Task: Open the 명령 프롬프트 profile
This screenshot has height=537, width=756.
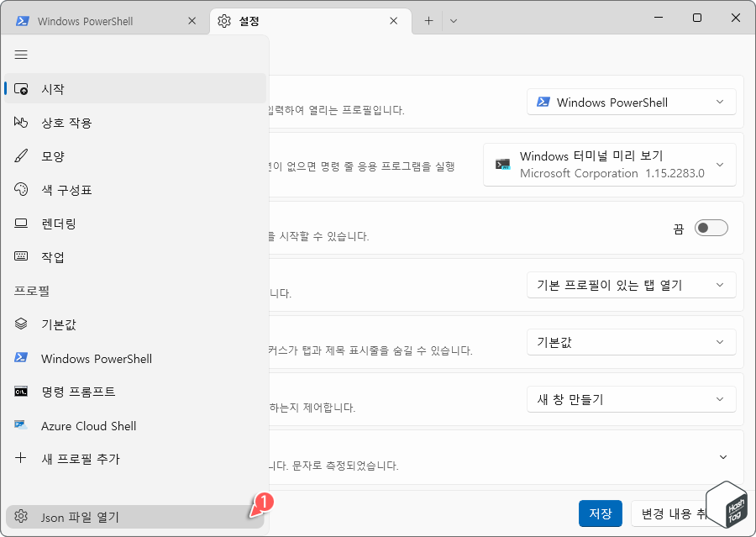Action: 135,392
